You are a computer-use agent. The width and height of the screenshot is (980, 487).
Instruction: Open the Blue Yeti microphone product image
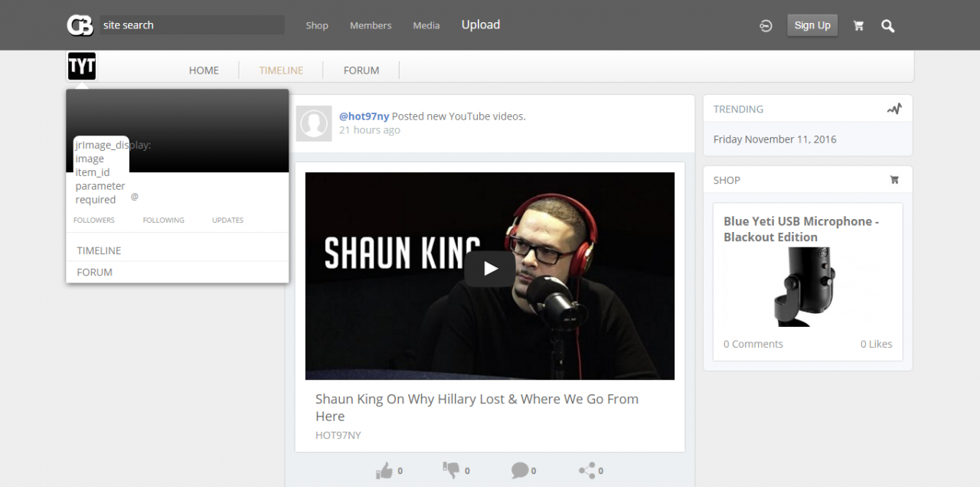[x=808, y=287]
